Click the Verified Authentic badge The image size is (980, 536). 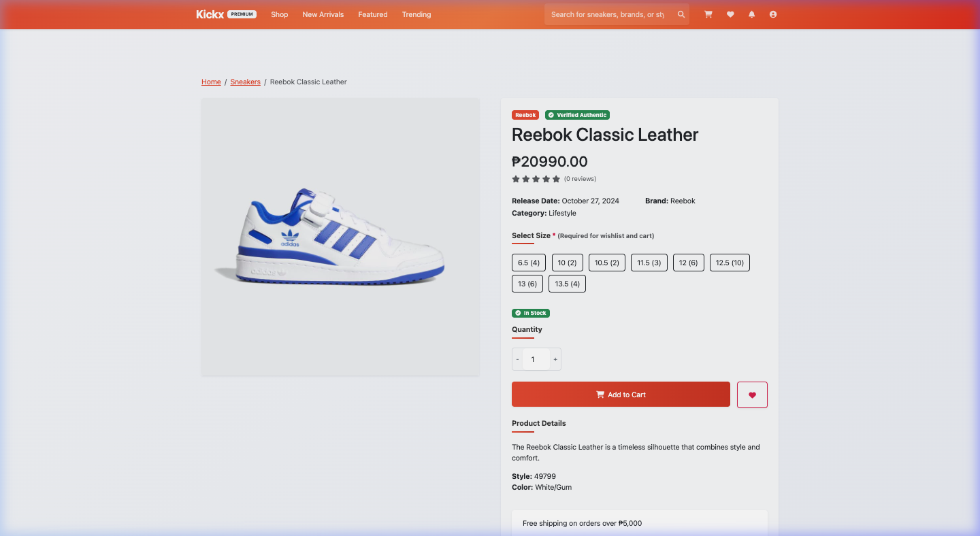pyautogui.click(x=577, y=115)
